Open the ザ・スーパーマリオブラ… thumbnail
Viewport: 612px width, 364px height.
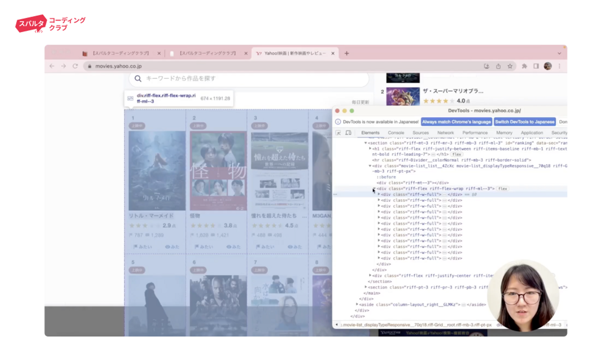(x=403, y=96)
